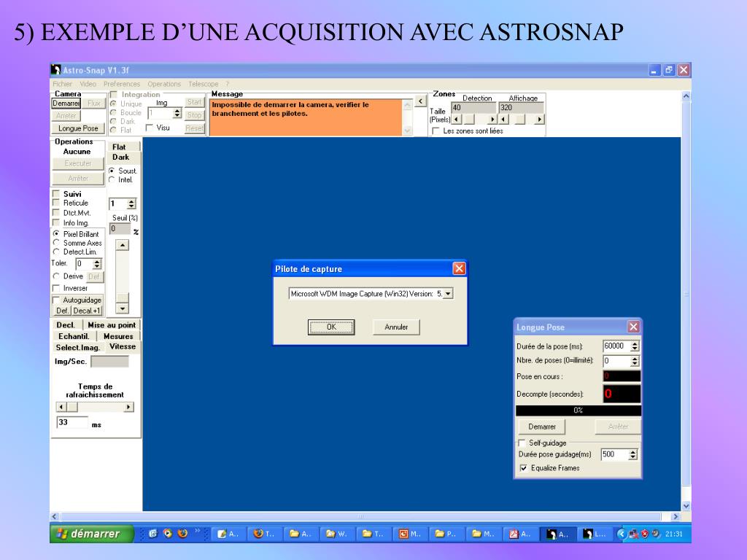Tick 'Les zones sont liées' checkbox

[x=436, y=131]
